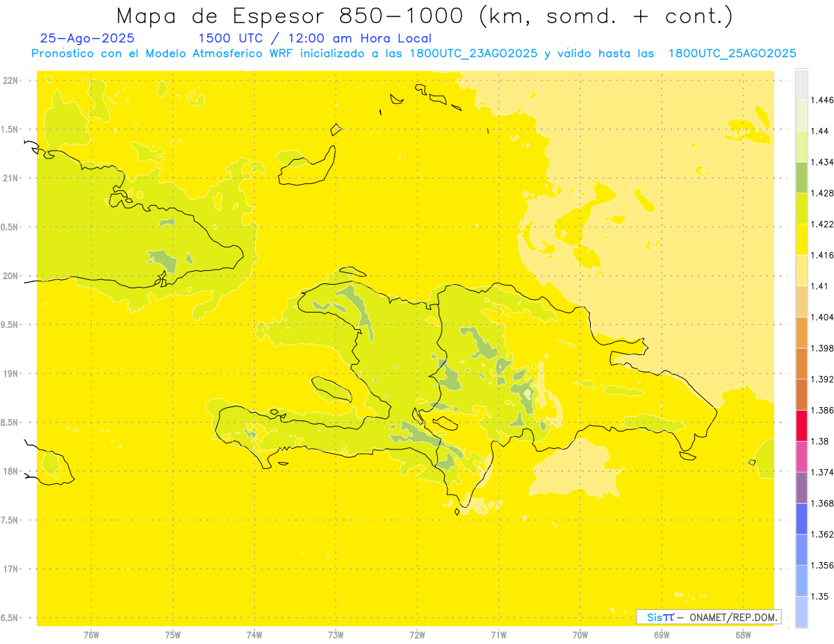Click the legend value '1.386'
Screen dimensions: 834x644
(821, 410)
